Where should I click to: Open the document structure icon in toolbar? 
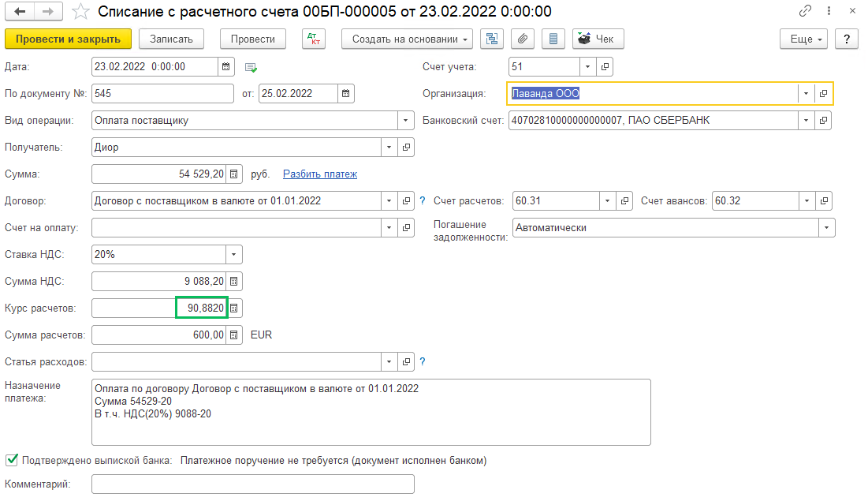click(493, 39)
